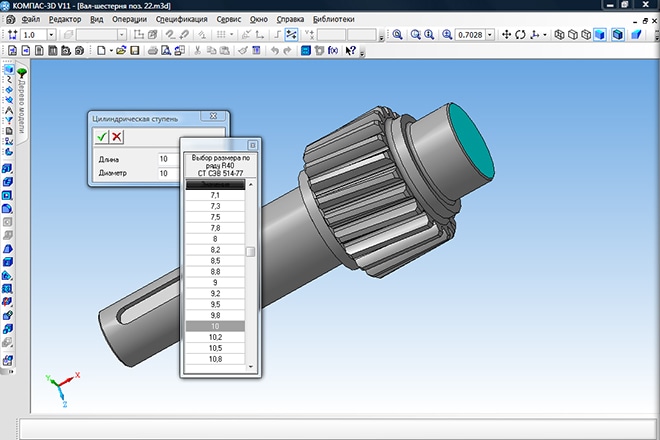Viewport: 660px width, 440px height.
Task: Open the variables f(x) tool
Action: (333, 51)
